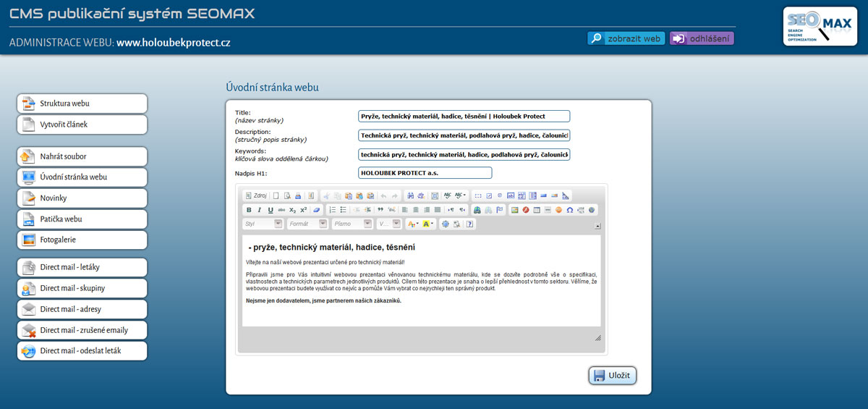Open the background color picker
The width and height of the screenshot is (868, 409).
coord(428,224)
